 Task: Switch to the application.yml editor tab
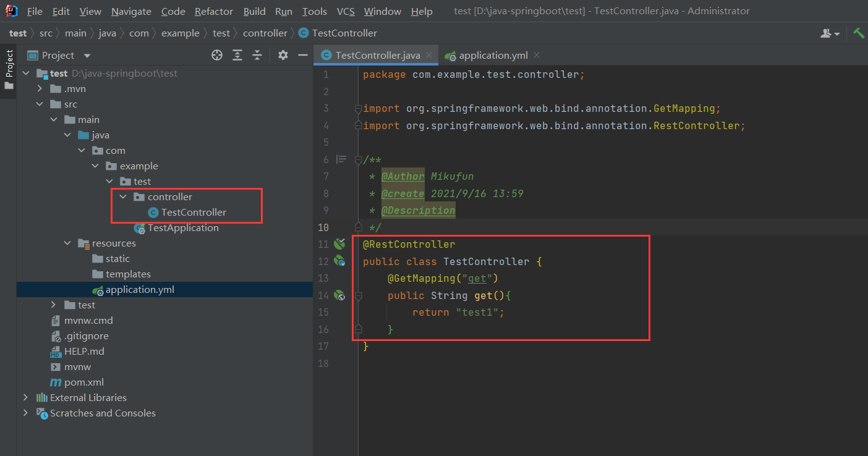pyautogui.click(x=493, y=55)
